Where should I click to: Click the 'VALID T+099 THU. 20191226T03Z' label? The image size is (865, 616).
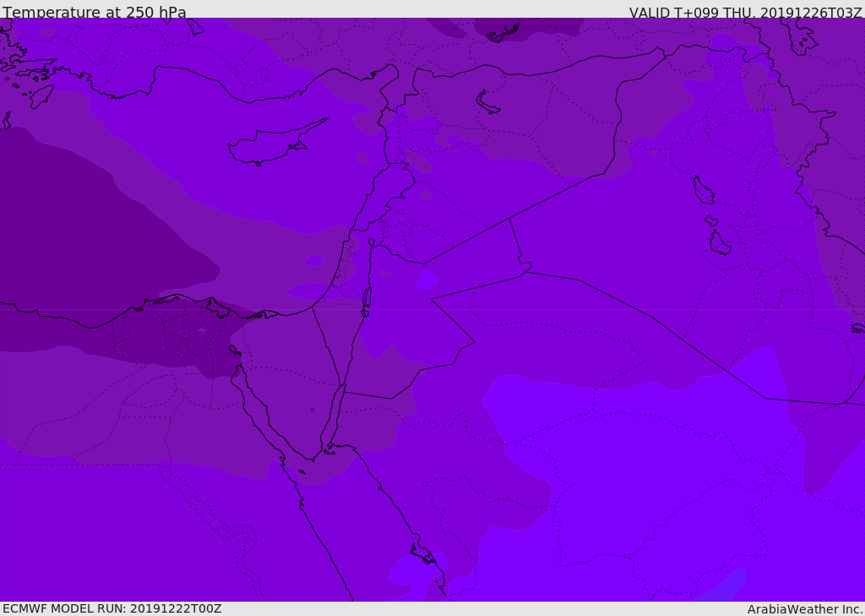coord(745,13)
